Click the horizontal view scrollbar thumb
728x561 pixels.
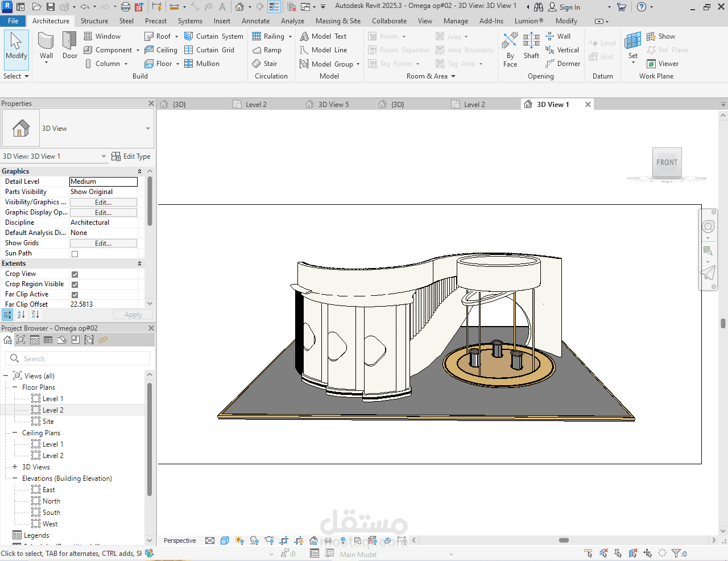(x=564, y=541)
